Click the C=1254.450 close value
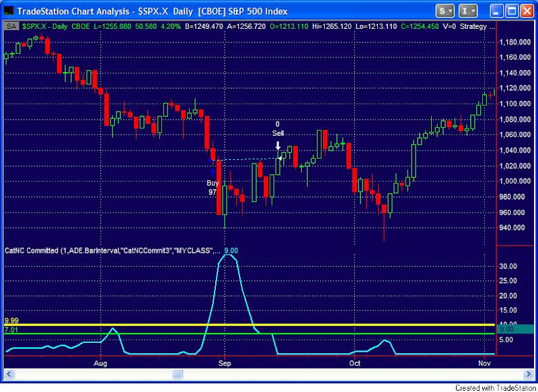Viewport: 538px width, 392px height. click(x=420, y=26)
